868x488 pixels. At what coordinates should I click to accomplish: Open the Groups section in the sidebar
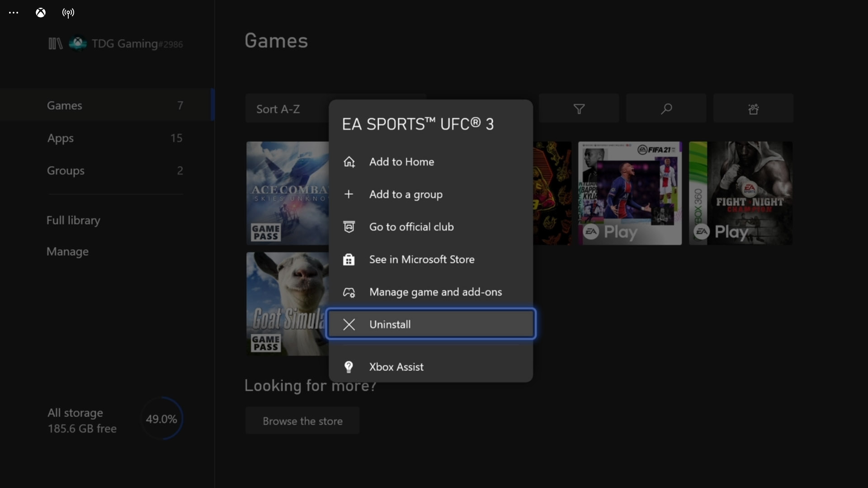(x=66, y=171)
